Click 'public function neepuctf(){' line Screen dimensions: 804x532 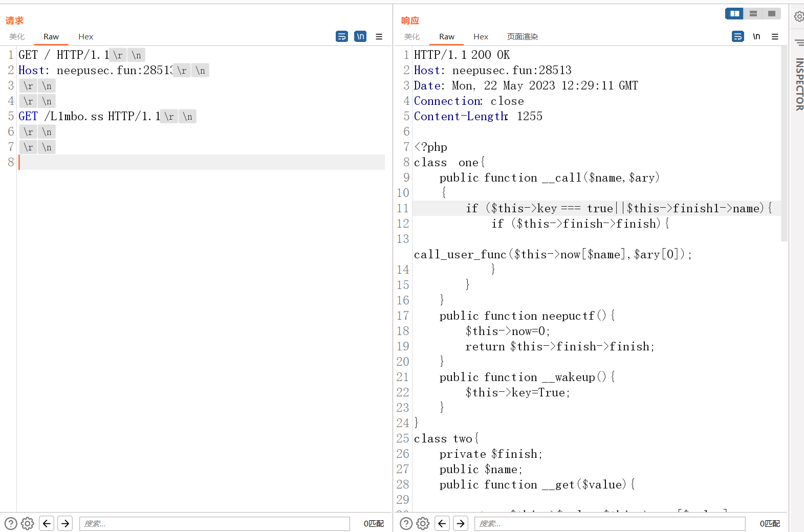coord(527,316)
